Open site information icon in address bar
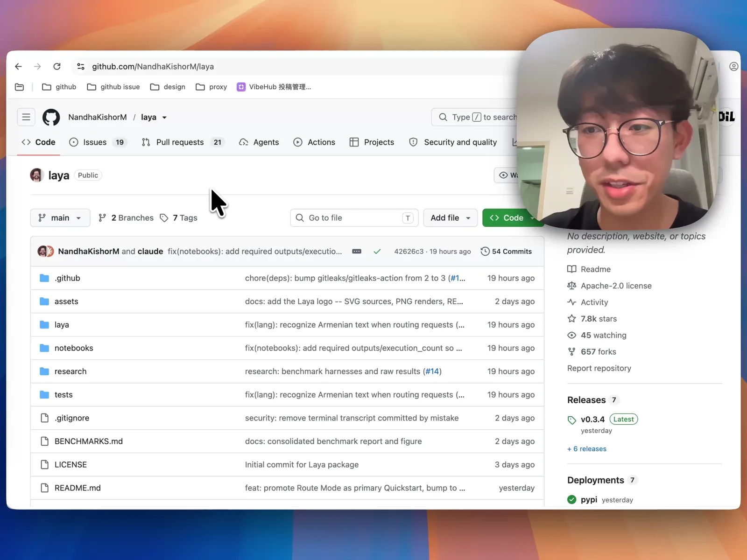 [x=81, y=66]
